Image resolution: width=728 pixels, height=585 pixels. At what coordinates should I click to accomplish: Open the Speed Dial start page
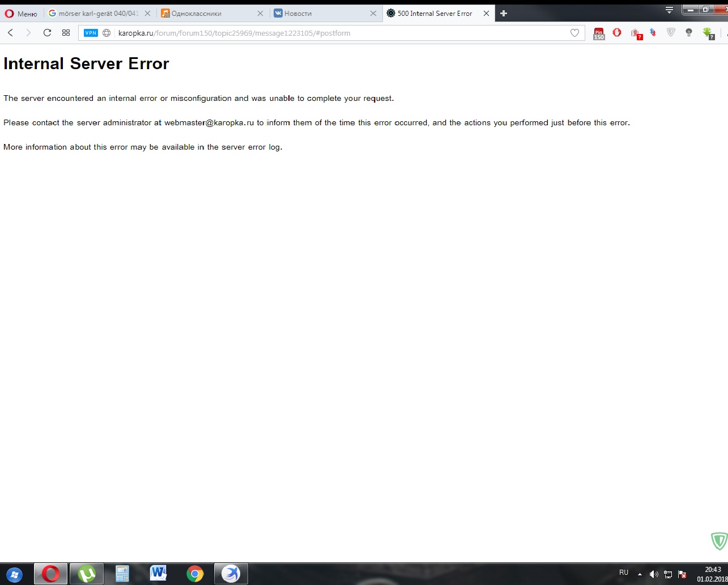click(x=66, y=33)
